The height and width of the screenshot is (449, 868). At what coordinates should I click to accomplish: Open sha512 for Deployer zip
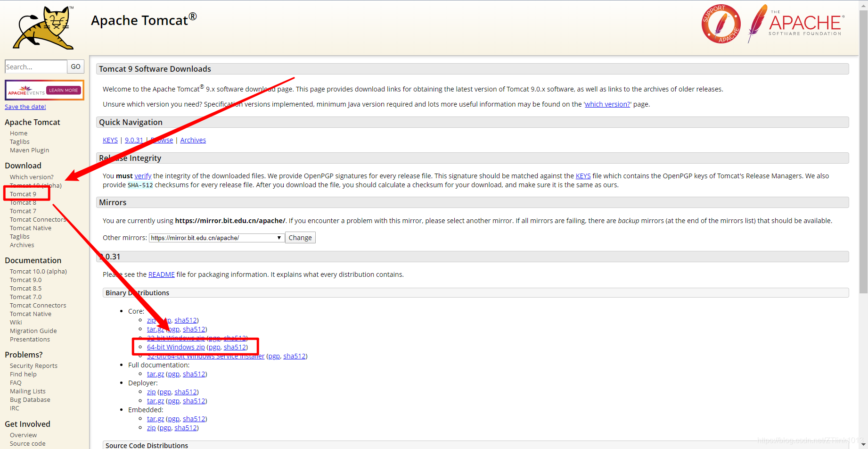coord(186,392)
